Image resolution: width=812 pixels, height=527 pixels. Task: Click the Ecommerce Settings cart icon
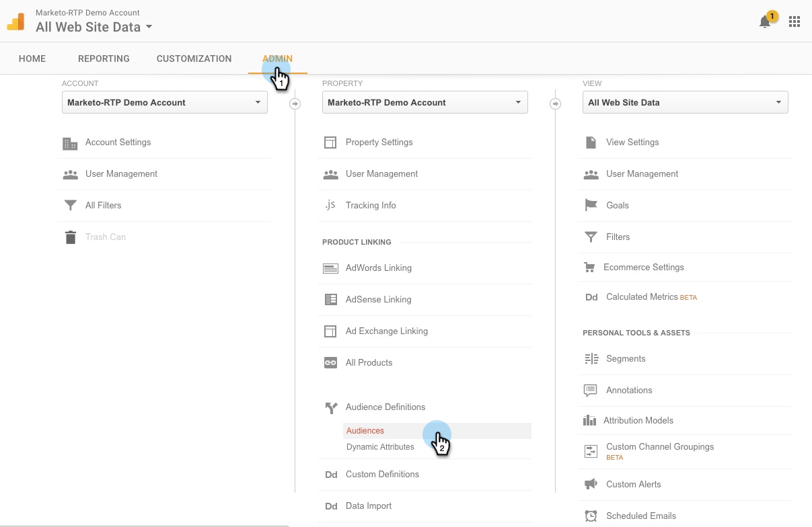(x=590, y=268)
